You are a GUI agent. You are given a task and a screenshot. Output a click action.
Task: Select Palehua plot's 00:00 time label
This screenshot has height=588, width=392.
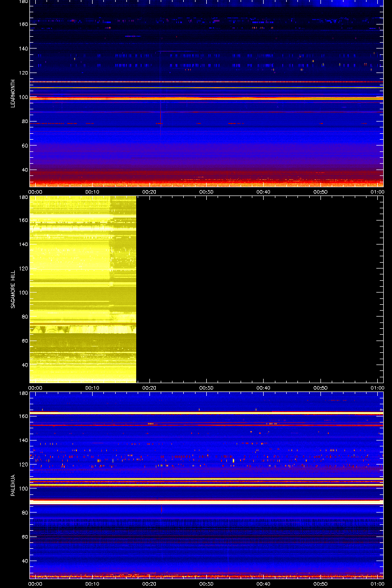[36, 584]
